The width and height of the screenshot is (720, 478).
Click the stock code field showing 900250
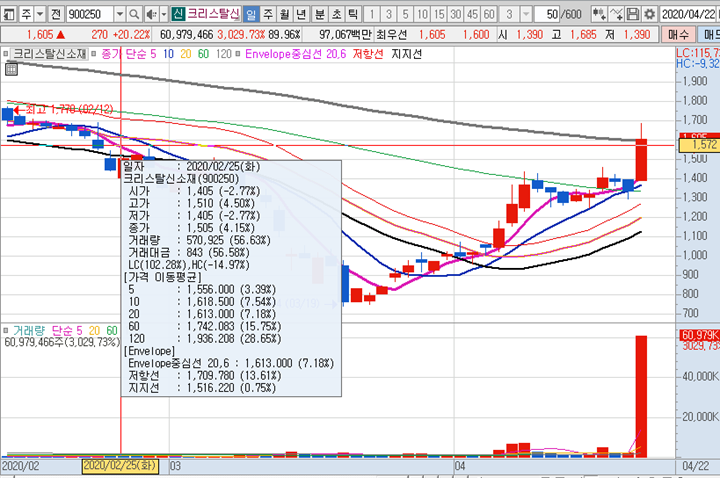click(x=90, y=15)
